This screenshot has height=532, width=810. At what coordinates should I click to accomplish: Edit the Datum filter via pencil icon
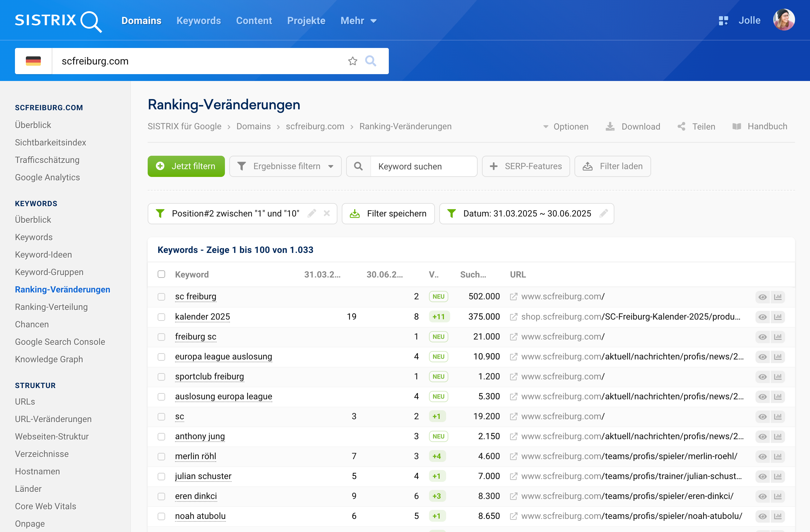tap(604, 213)
